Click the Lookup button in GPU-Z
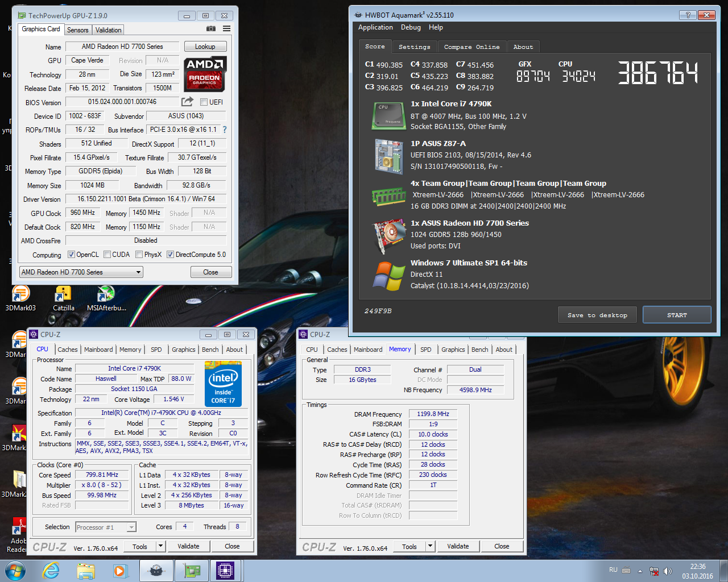 point(205,47)
